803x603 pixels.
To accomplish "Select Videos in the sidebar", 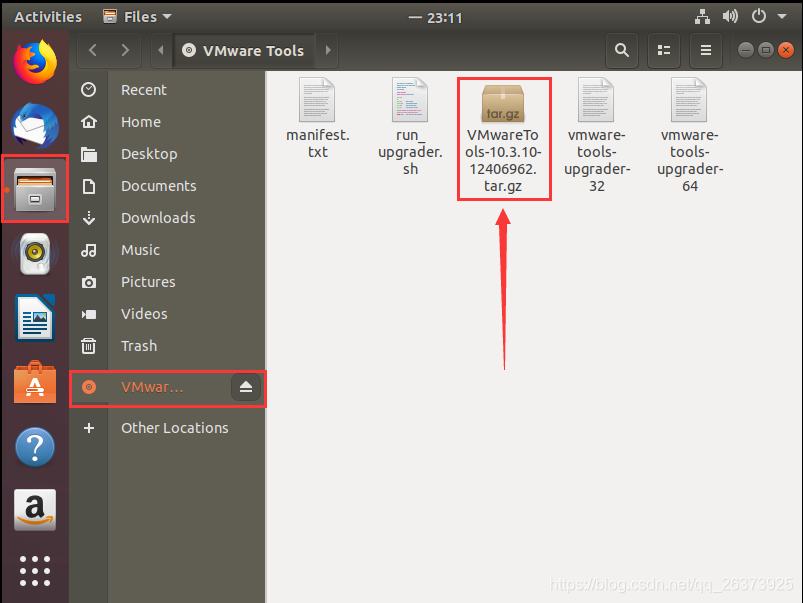I will [168, 314].
